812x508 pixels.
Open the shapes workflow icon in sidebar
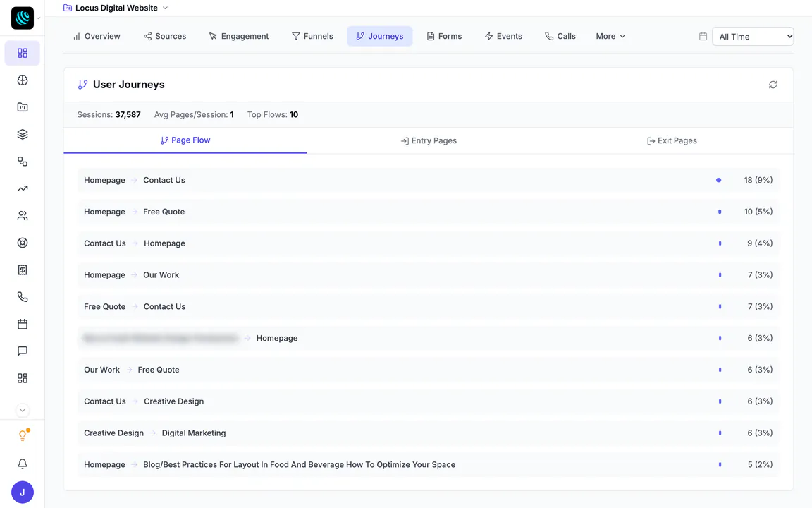coord(23,161)
